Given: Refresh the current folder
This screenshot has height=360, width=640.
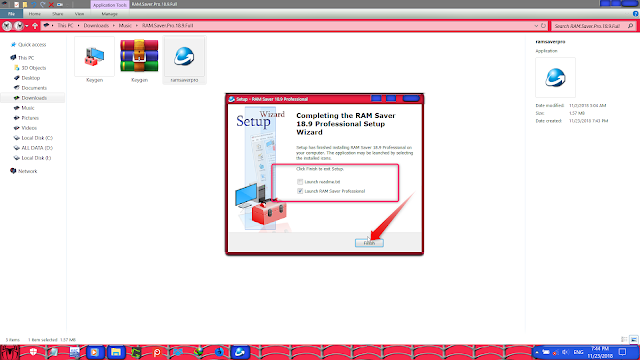Looking at the screenshot, I should [x=543, y=26].
